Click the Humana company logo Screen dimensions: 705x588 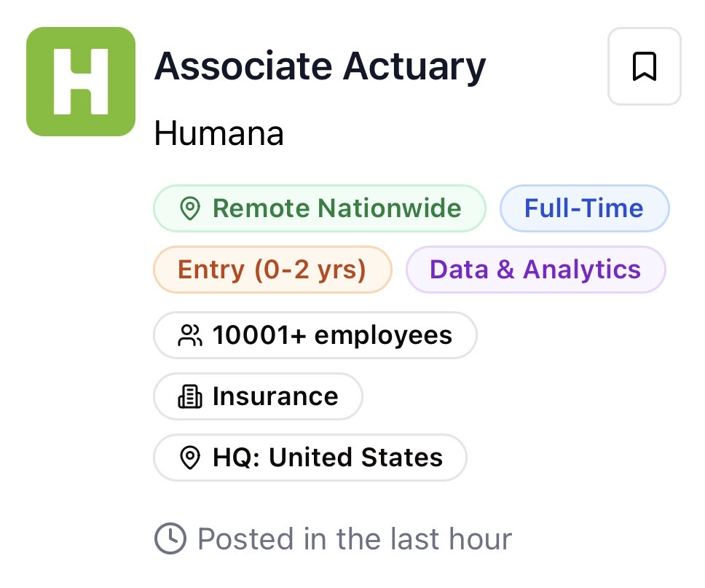pos(80,81)
